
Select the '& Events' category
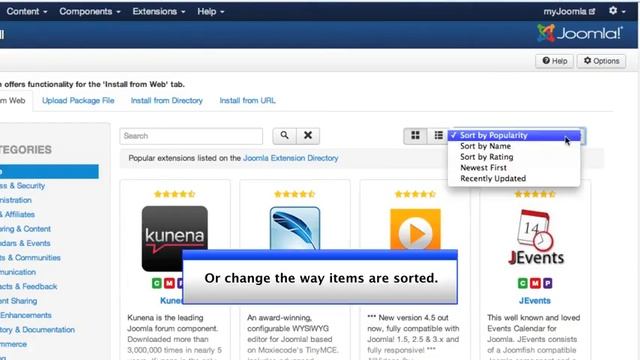pyautogui.click(x=25, y=243)
